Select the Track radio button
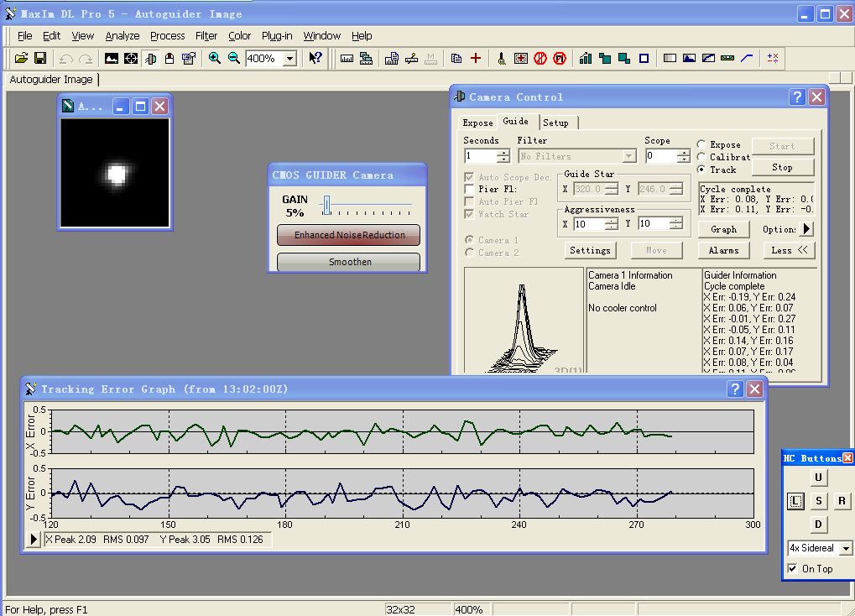 (701, 170)
